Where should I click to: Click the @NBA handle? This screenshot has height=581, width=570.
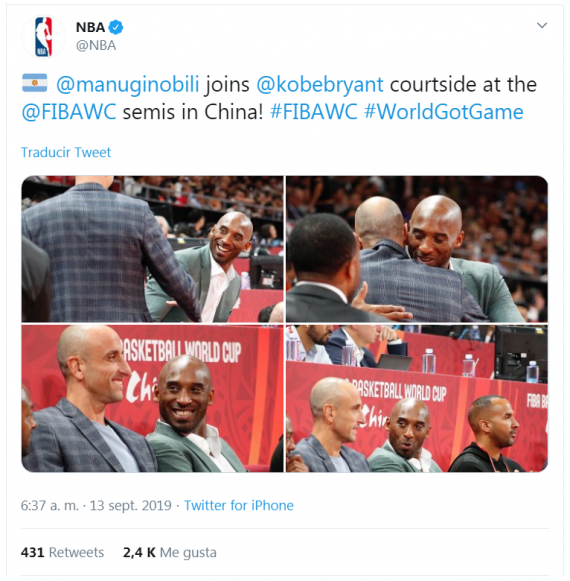(x=96, y=46)
